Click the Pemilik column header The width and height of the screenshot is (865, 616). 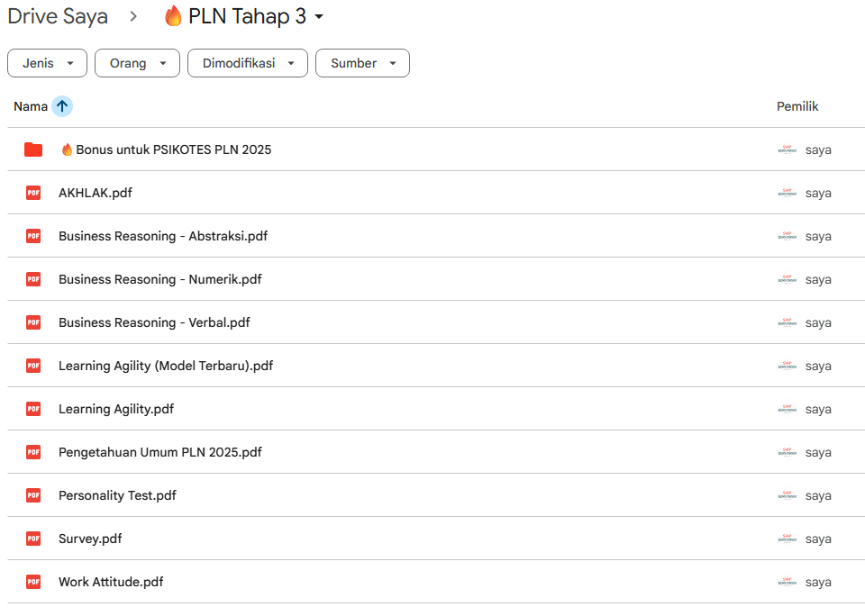tap(797, 106)
